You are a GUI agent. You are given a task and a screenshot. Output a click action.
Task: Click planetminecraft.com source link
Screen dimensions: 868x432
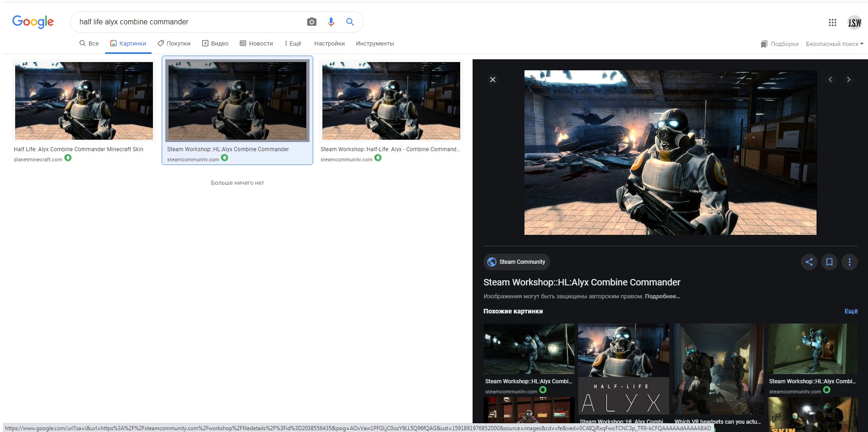(38, 159)
